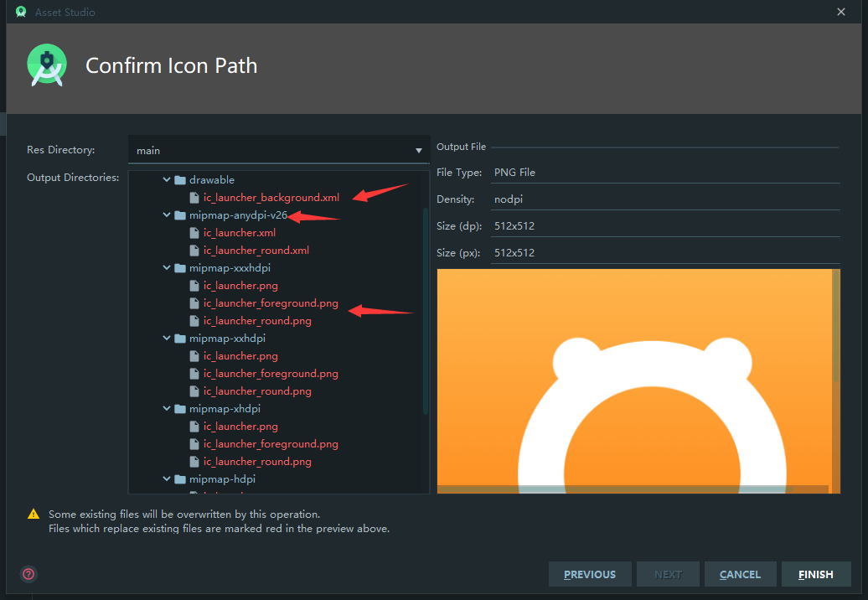Viewport: 868px width, 600px height.
Task: Click the Finish button
Action: 816,575
